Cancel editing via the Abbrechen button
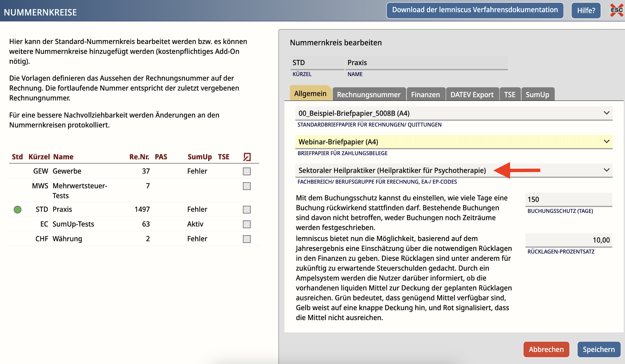The width and height of the screenshot is (625, 364). pos(546,349)
